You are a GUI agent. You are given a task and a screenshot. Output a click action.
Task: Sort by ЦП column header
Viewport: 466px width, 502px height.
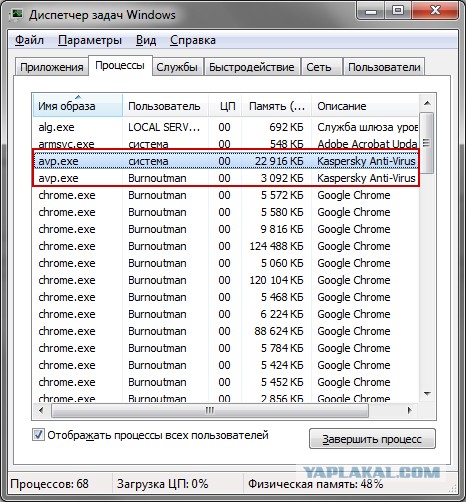tap(225, 106)
